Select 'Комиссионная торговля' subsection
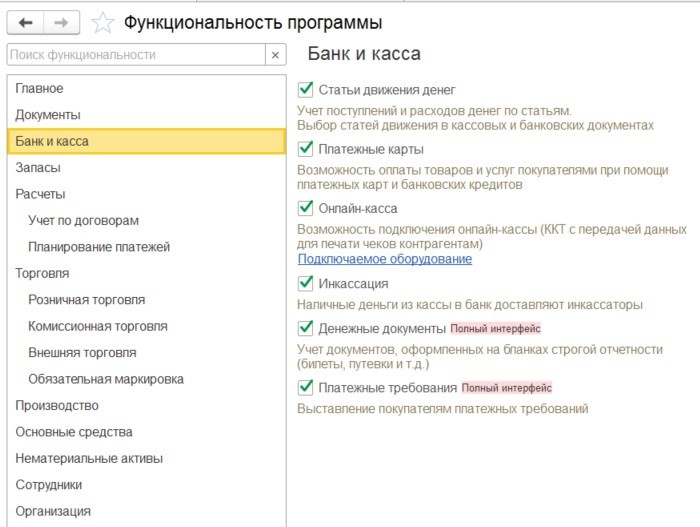700x527 pixels. (146, 326)
